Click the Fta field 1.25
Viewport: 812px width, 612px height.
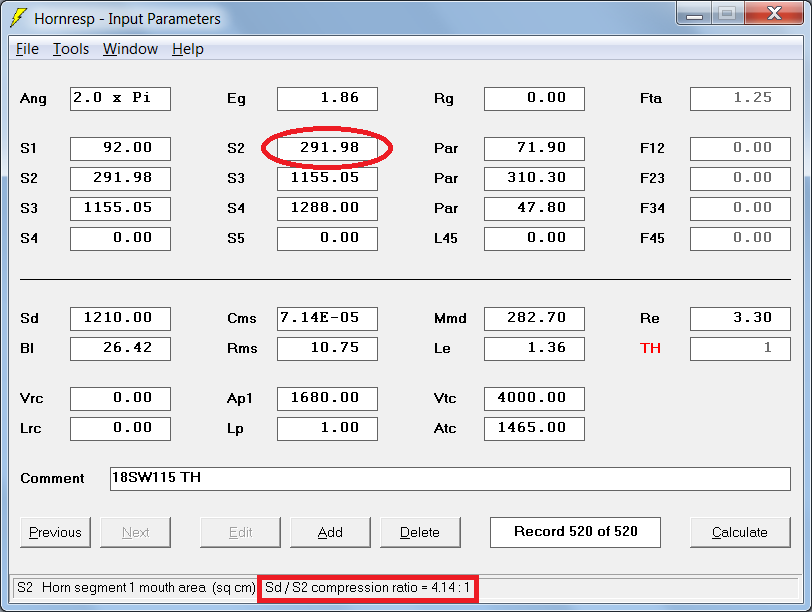(741, 99)
